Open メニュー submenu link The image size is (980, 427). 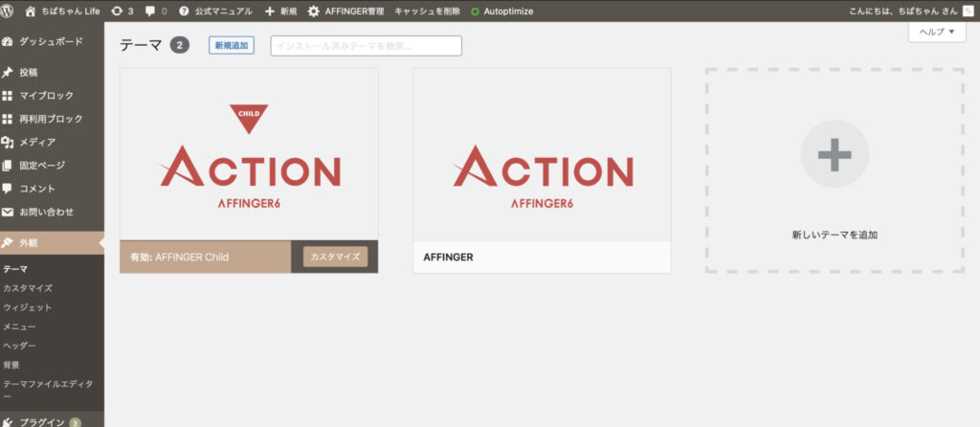19,326
